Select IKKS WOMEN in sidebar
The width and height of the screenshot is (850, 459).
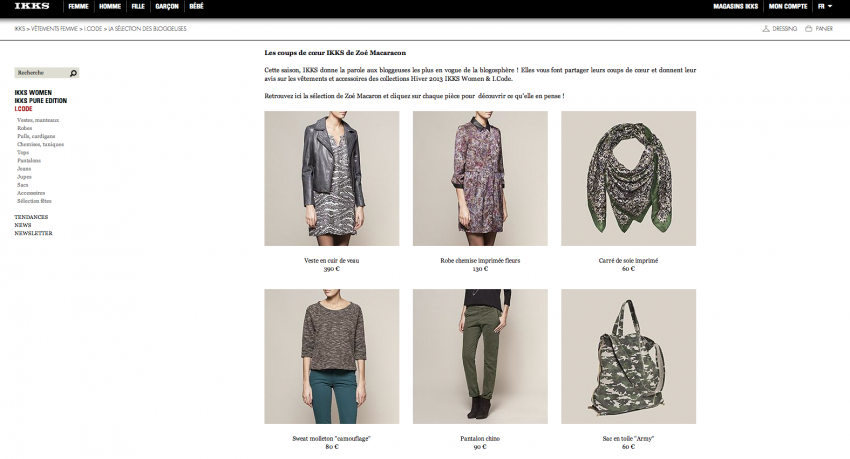33,93
